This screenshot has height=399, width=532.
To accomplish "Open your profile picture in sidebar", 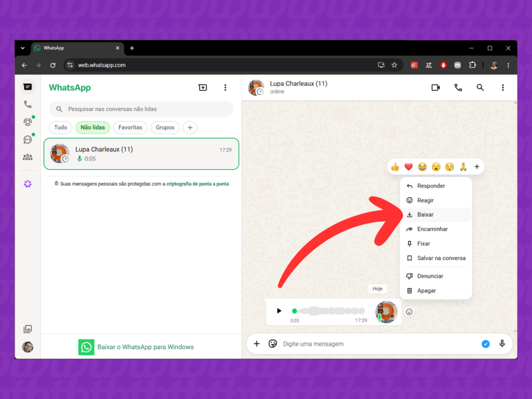I will [x=28, y=347].
